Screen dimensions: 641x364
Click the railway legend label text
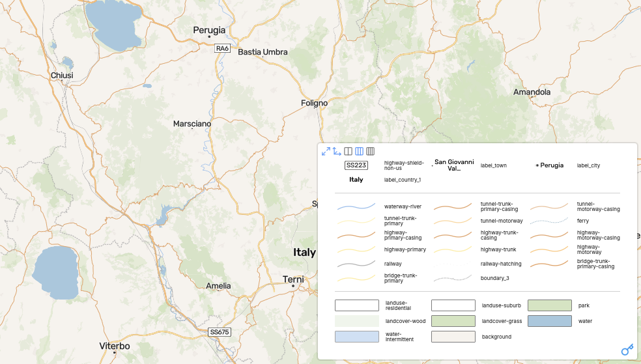tap(393, 264)
